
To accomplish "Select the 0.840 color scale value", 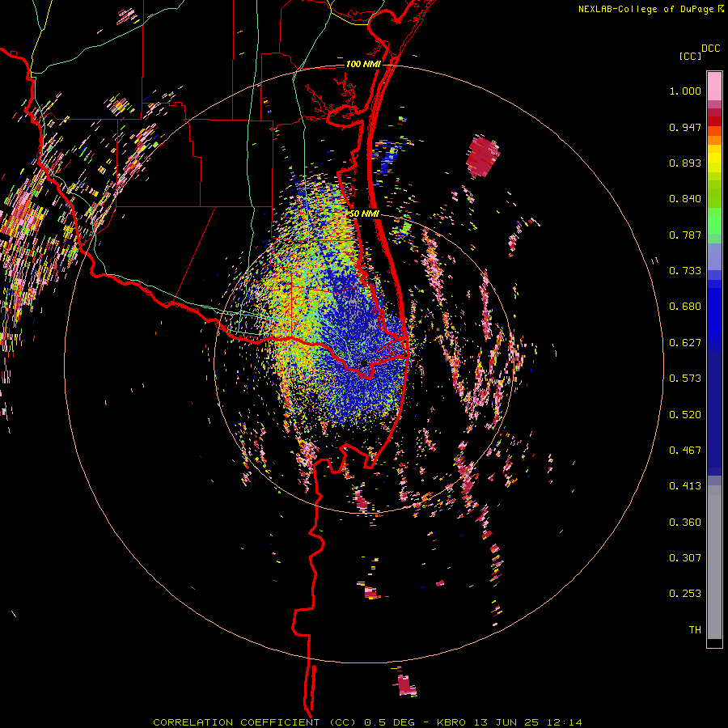I will pos(685,199).
